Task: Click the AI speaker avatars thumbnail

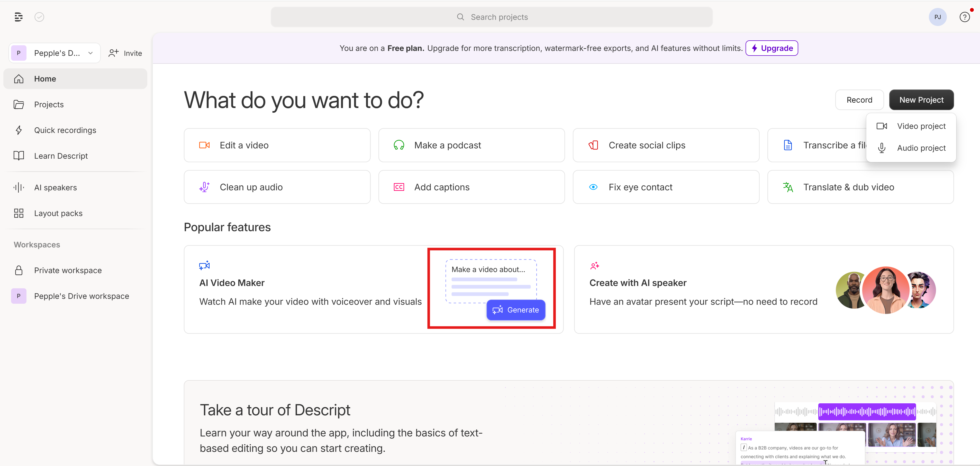Action: coord(886,290)
